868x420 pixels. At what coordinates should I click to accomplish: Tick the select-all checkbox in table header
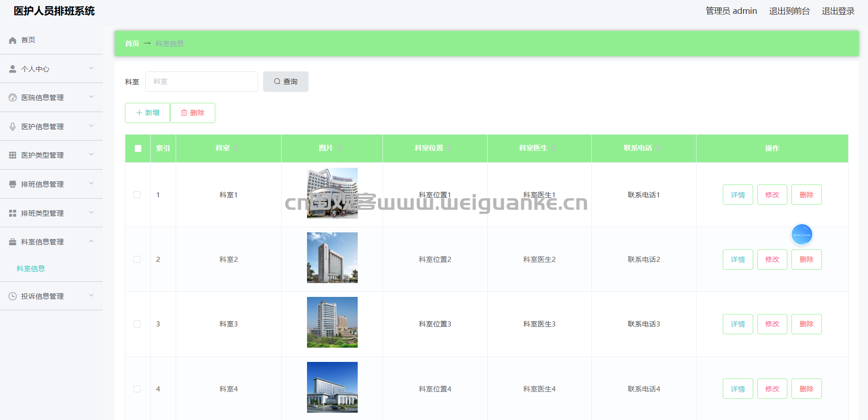[138, 148]
